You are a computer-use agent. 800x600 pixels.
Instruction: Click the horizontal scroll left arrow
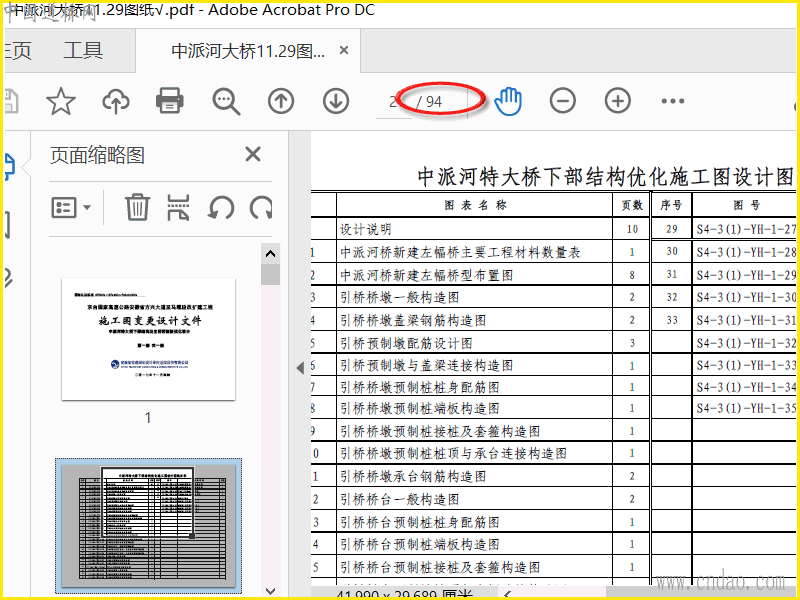point(507,594)
